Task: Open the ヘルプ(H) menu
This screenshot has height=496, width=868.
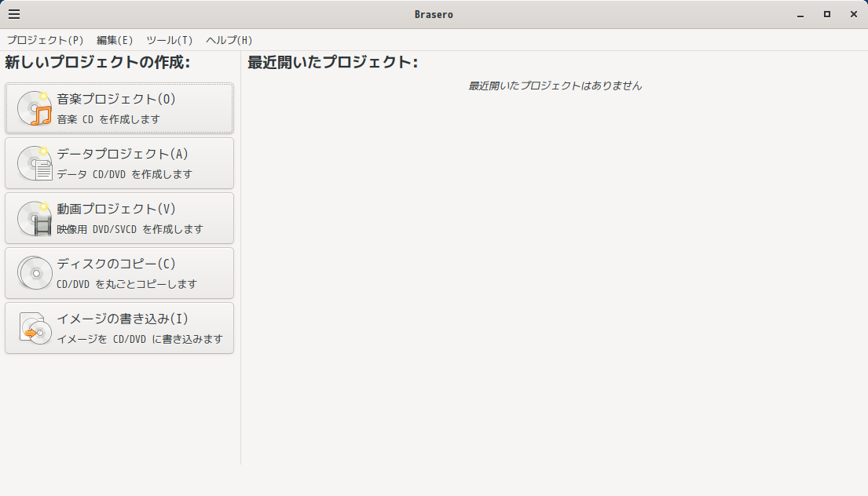Action: pyautogui.click(x=229, y=40)
